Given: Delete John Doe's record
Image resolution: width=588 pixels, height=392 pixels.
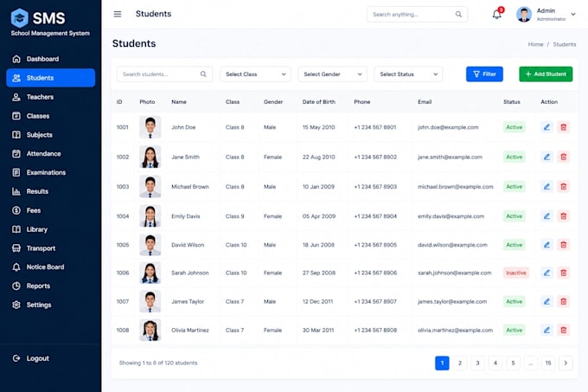Looking at the screenshot, I should (563, 127).
